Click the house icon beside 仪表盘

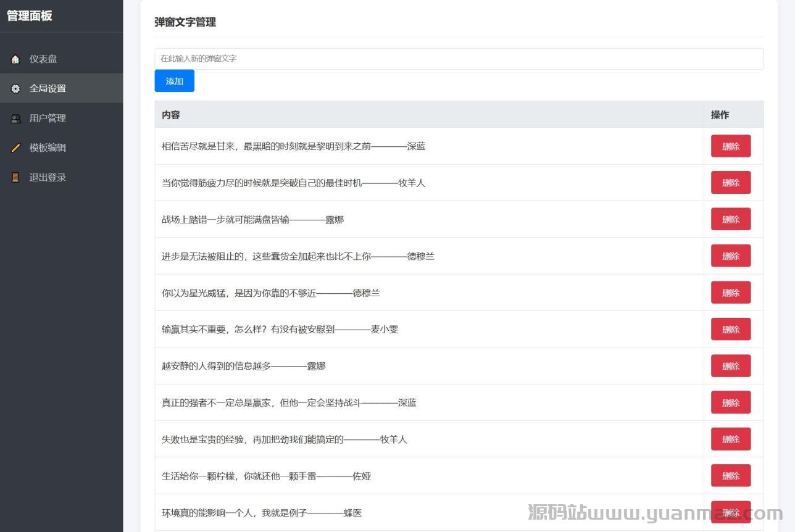pos(15,59)
